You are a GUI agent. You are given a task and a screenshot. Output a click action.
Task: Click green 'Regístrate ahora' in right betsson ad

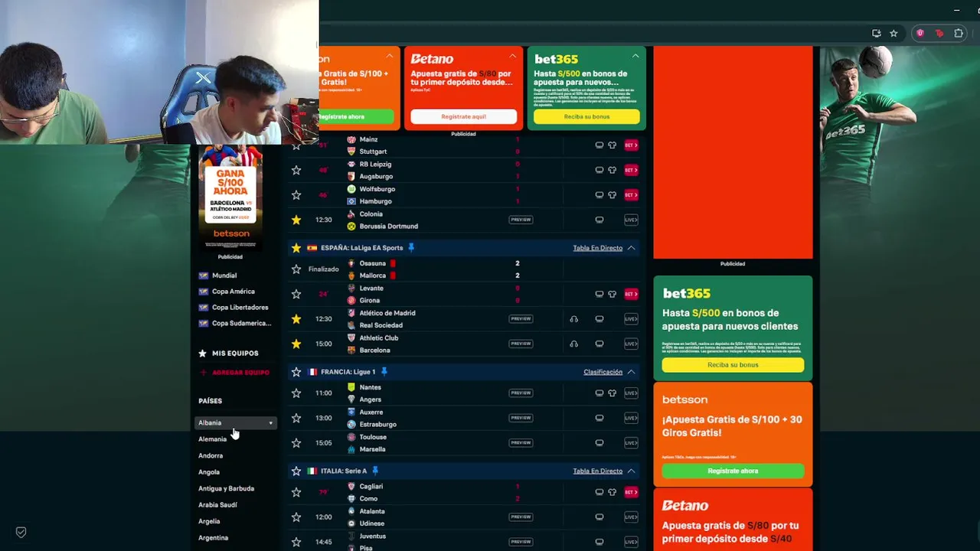click(733, 471)
